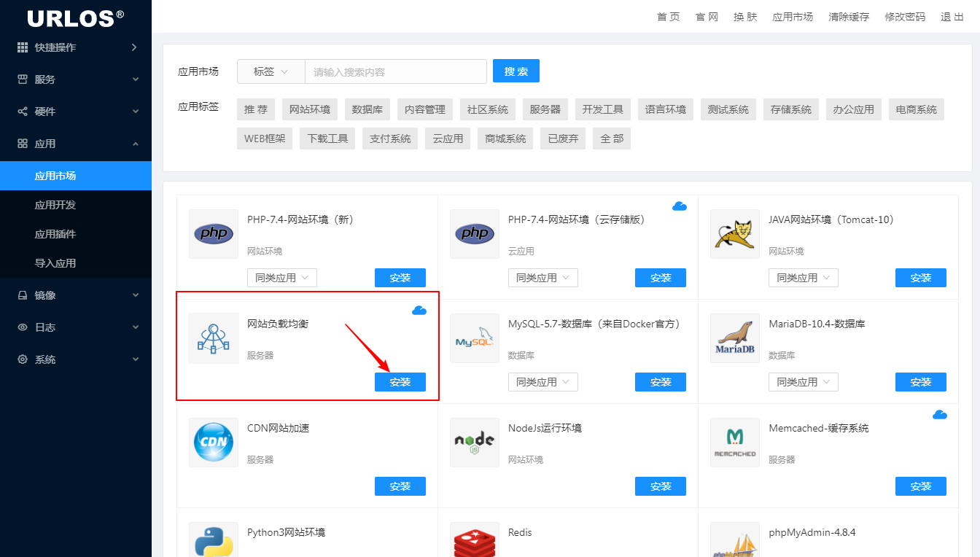
Task: Filter by the 云应用 tag
Action: pos(448,139)
